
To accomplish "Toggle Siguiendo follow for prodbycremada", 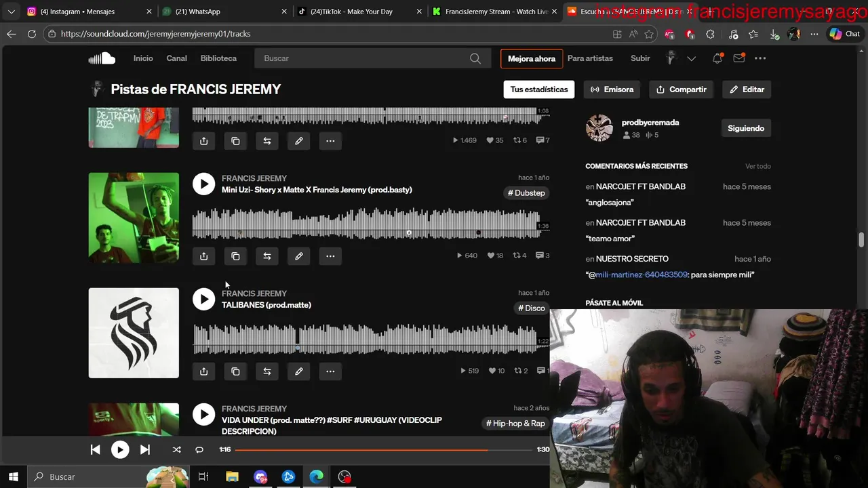I will coord(746,128).
